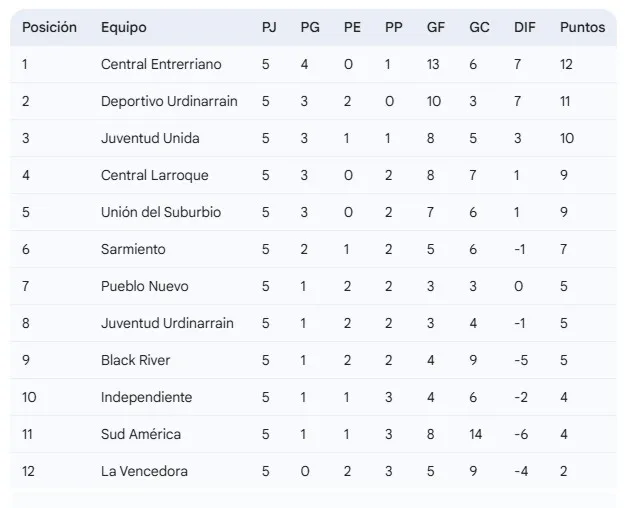Click Black River team name
The image size is (625, 508).
pos(136,361)
